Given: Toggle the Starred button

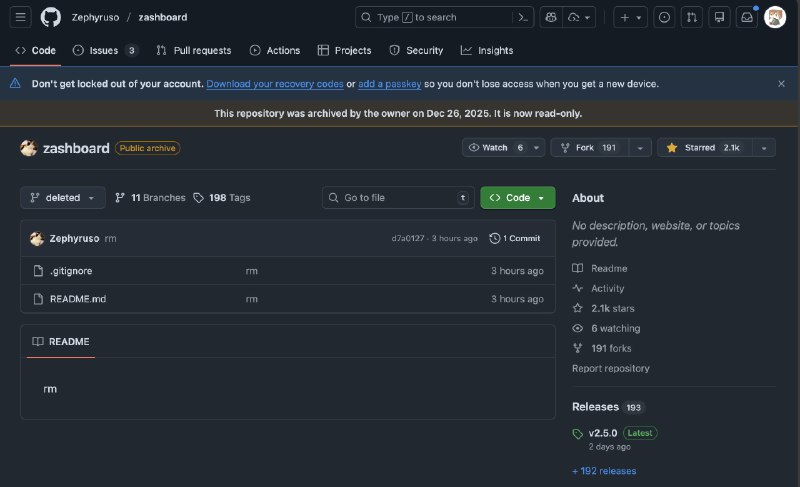Looking at the screenshot, I should click(x=705, y=147).
